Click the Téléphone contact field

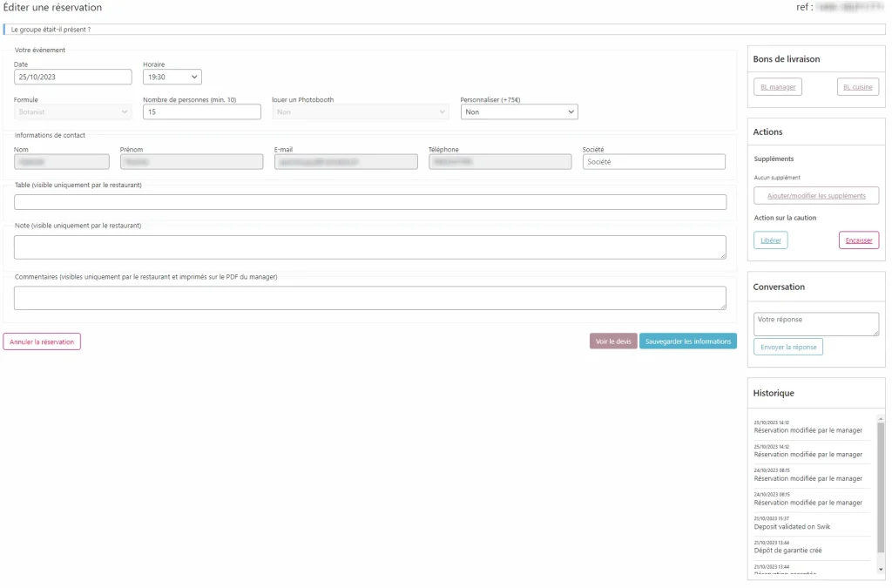tap(500, 162)
